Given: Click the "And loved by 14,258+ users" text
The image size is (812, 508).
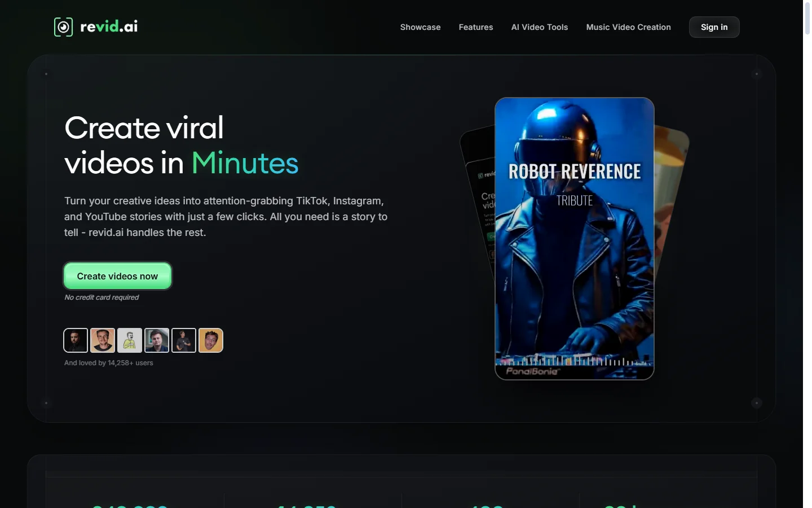Looking at the screenshot, I should click(109, 363).
